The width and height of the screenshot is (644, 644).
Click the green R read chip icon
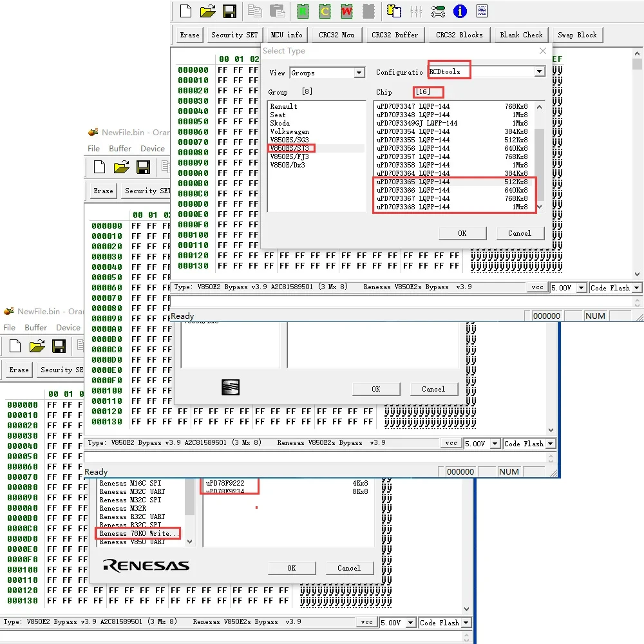[x=303, y=11]
